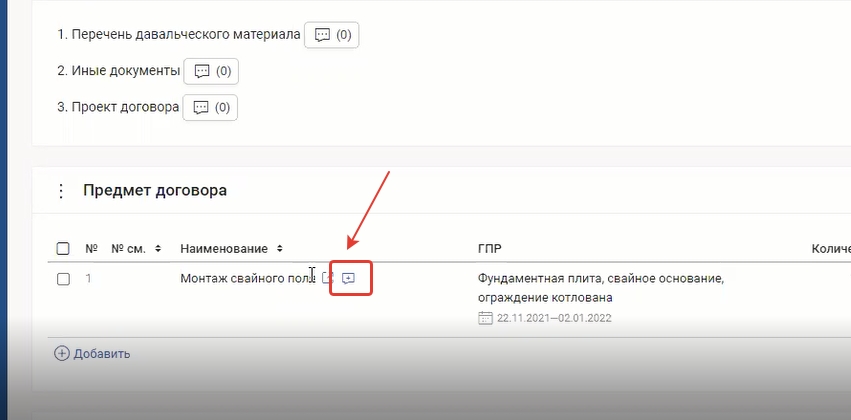
Task: Click the calendar icon next to 22.11.2021—02.01.2022
Action: pos(486,318)
